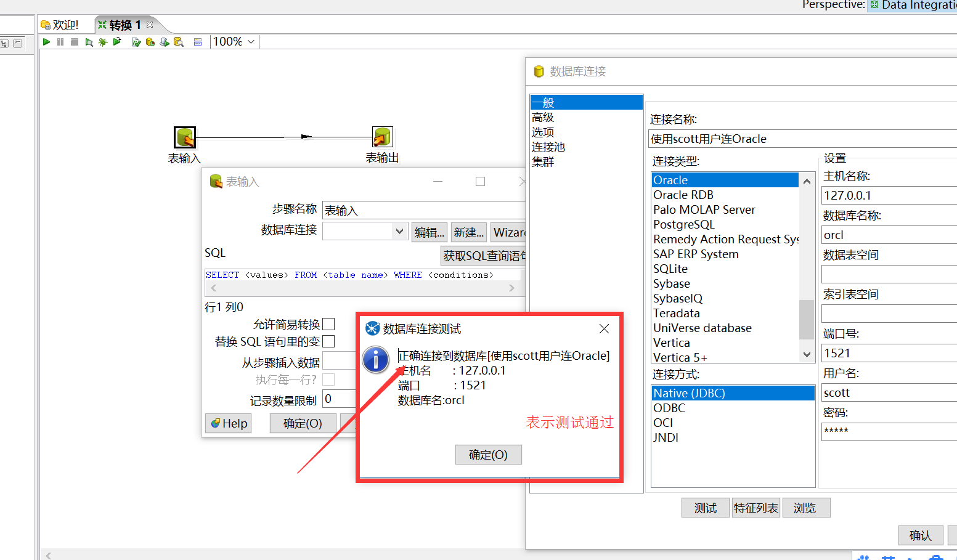
Task: Switch to the 转换 1 tab
Action: tap(125, 25)
